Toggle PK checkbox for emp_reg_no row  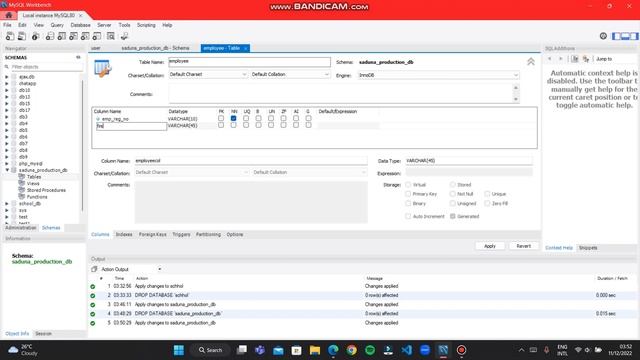(221, 118)
